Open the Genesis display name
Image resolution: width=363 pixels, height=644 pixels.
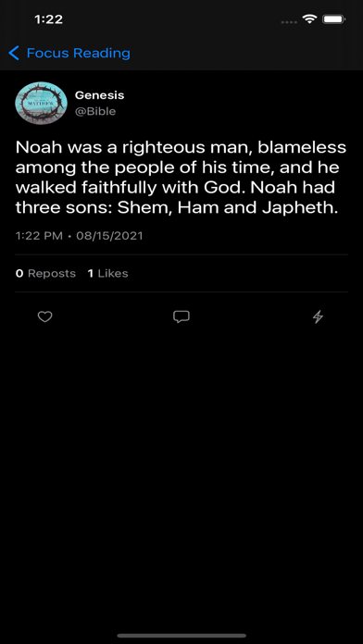99,95
